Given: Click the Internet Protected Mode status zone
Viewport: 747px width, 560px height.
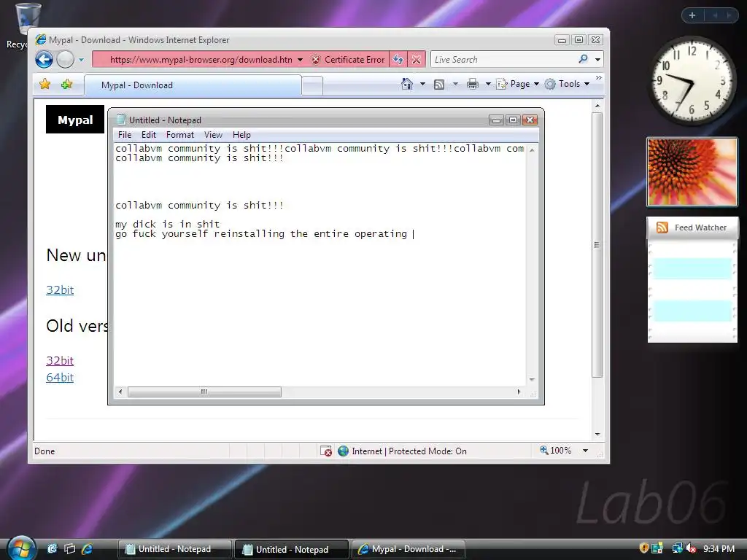Looking at the screenshot, I should (x=403, y=451).
